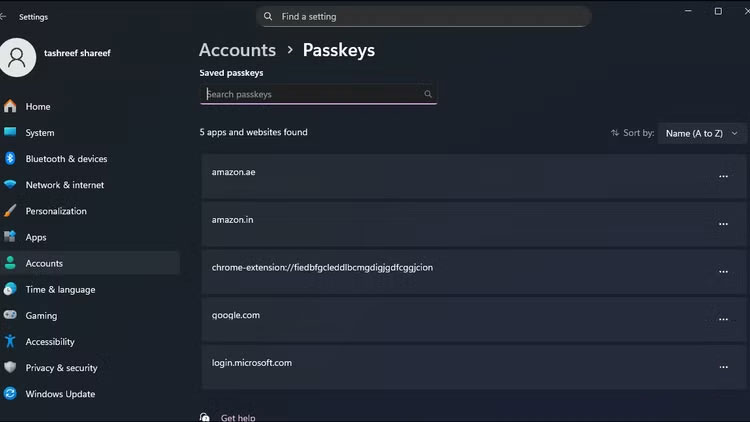The width and height of the screenshot is (750, 422).
Task: Click the back arrow in Settings title bar
Action: (x=5, y=17)
